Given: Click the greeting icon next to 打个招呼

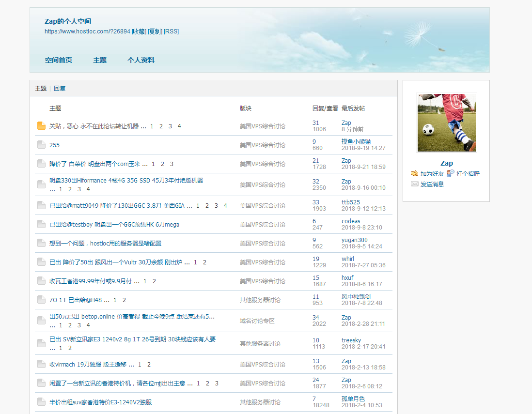Looking at the screenshot, I should pyautogui.click(x=450, y=173).
